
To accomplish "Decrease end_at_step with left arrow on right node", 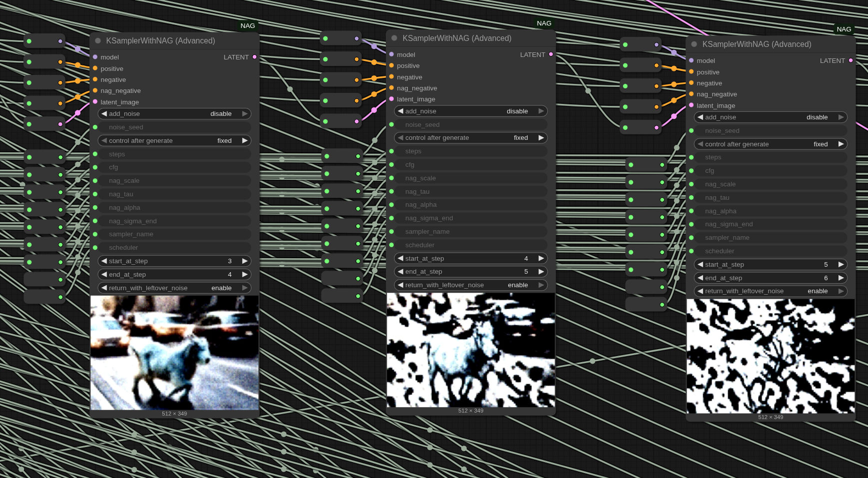I will coord(700,278).
